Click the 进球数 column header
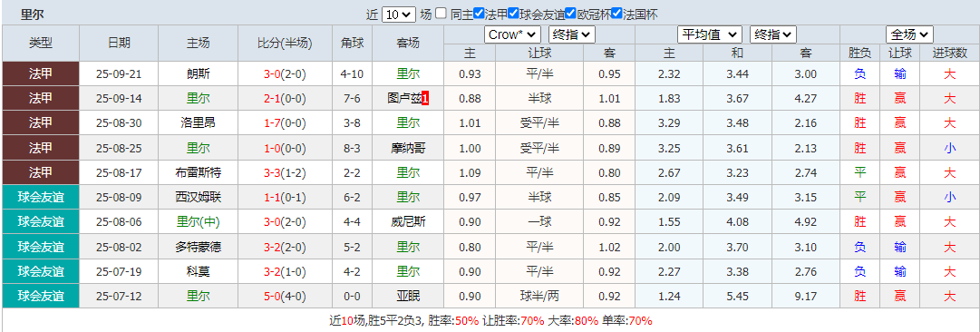 949,54
